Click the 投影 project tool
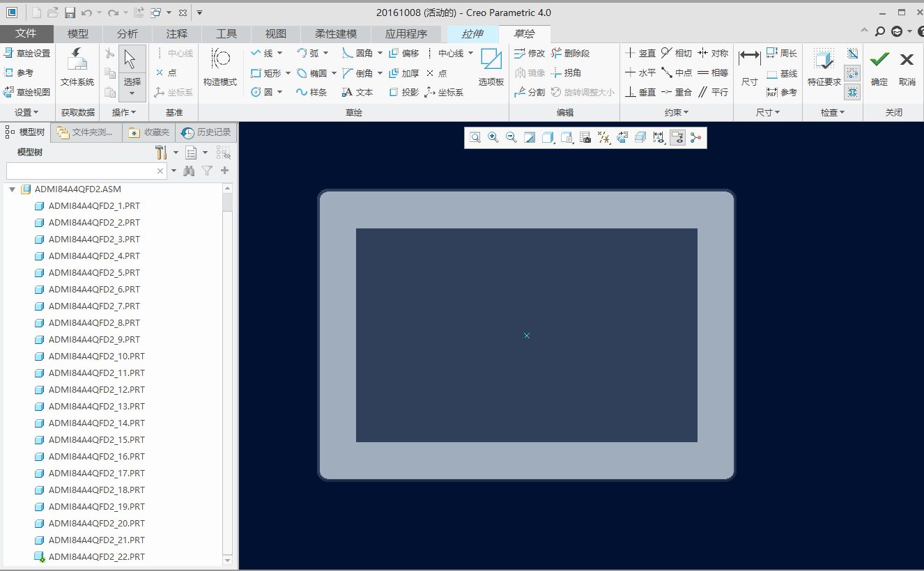The image size is (924, 571). click(404, 92)
